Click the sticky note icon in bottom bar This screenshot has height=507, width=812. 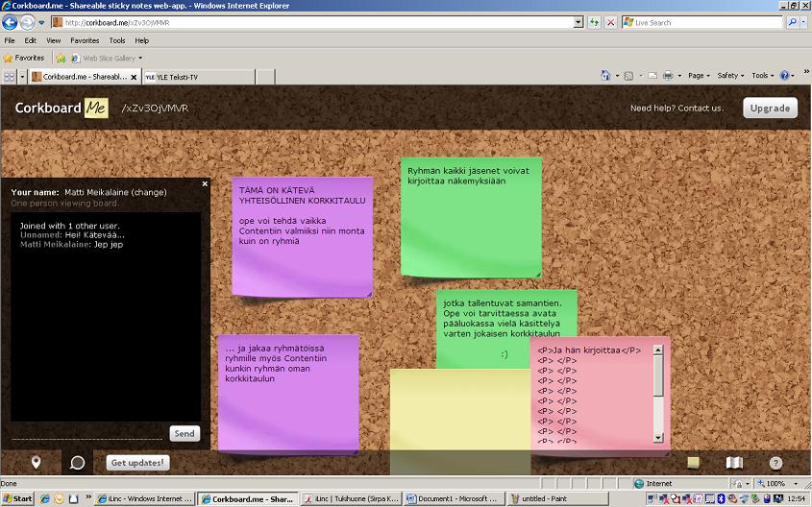[x=693, y=462]
